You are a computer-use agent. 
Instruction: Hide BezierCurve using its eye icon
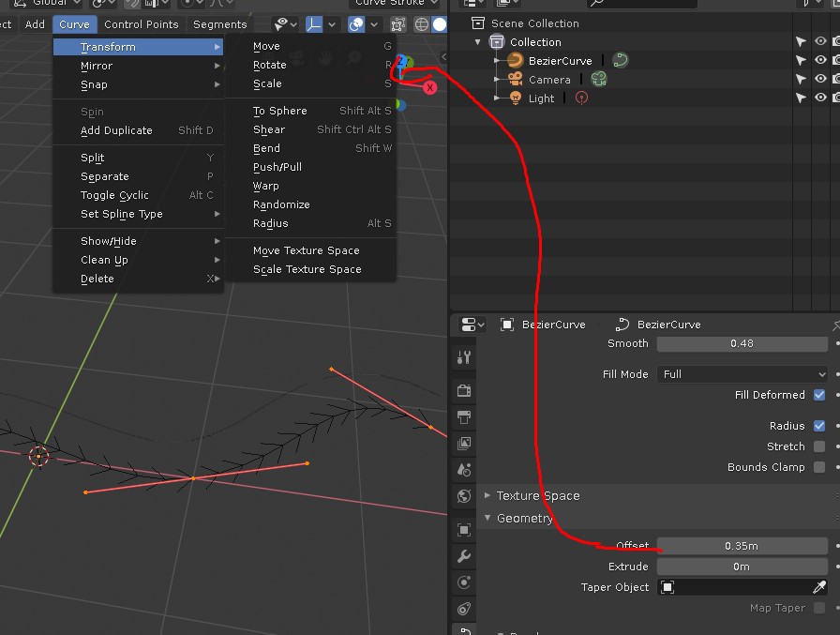pyautogui.click(x=820, y=60)
